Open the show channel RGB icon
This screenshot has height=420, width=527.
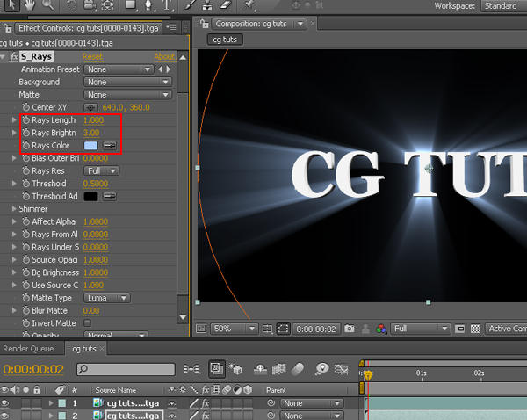(x=380, y=329)
